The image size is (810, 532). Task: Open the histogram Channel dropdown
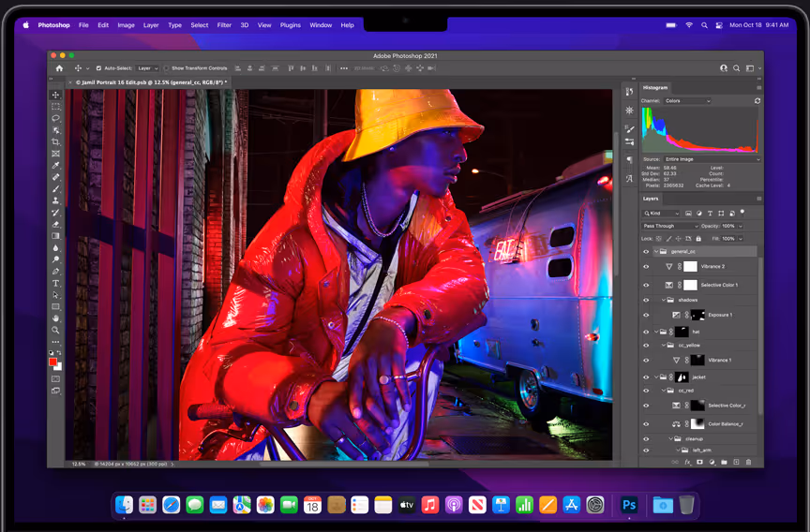(x=687, y=101)
